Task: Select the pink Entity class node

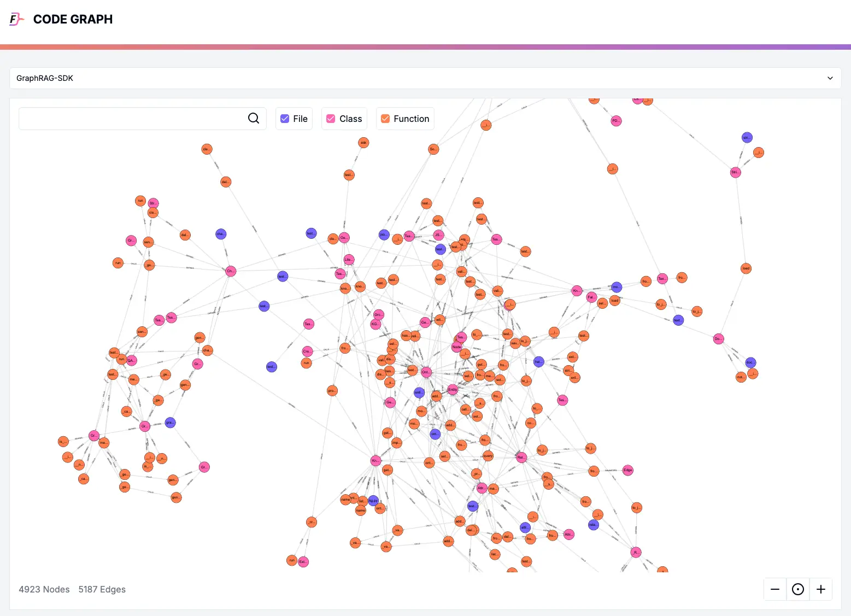Action: (x=453, y=390)
